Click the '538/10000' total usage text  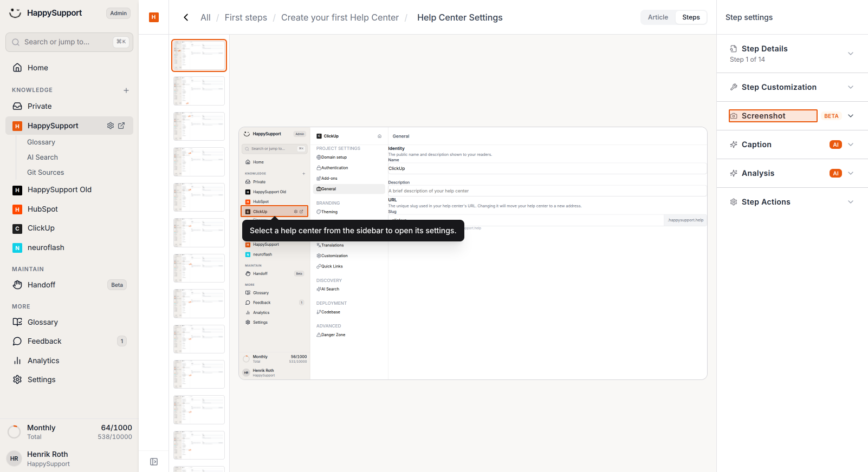coord(115,437)
